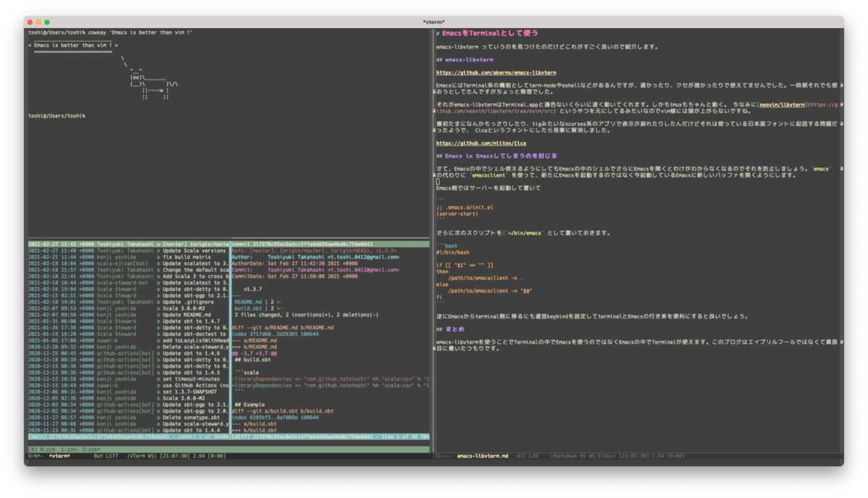This screenshot has height=498, width=868.
Task: Click the '## まとめ' heading
Action: pyautogui.click(x=450, y=329)
